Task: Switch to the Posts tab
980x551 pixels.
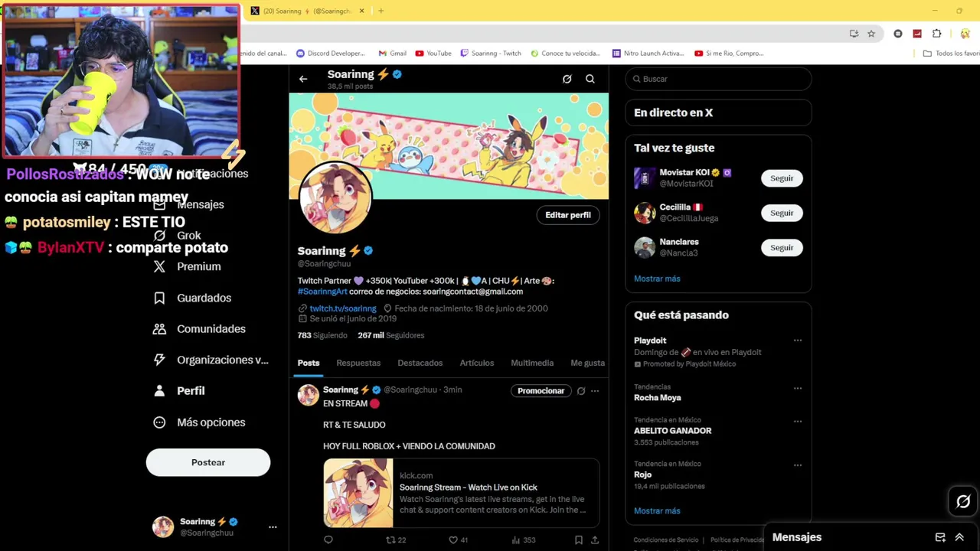Action: (309, 363)
